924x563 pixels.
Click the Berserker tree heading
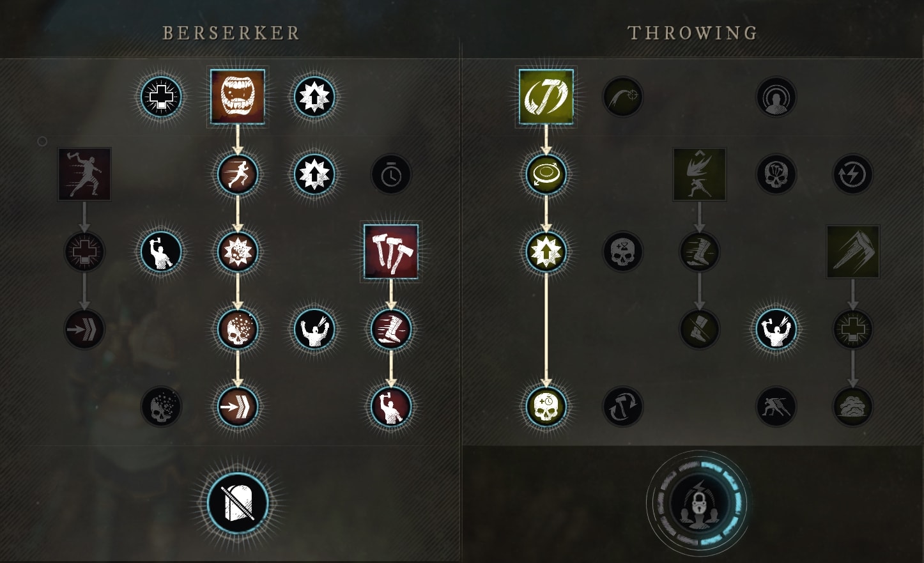point(231,33)
